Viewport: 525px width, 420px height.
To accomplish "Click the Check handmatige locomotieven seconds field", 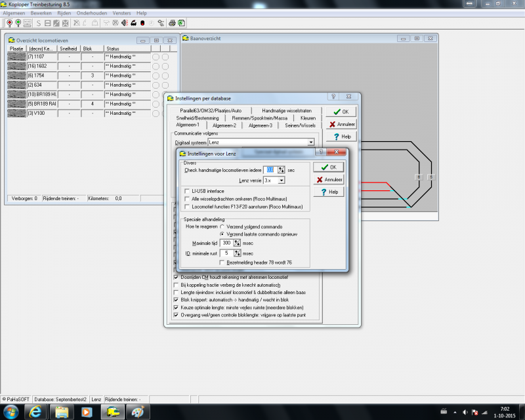I will tap(270, 170).
